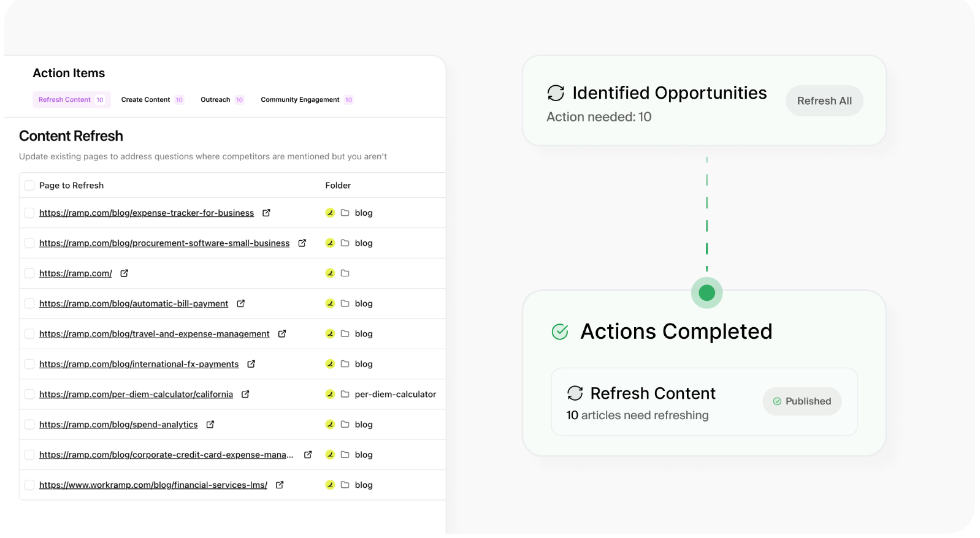Select checkbox for international-fx-payments row
The image size is (980, 538).
coord(29,364)
